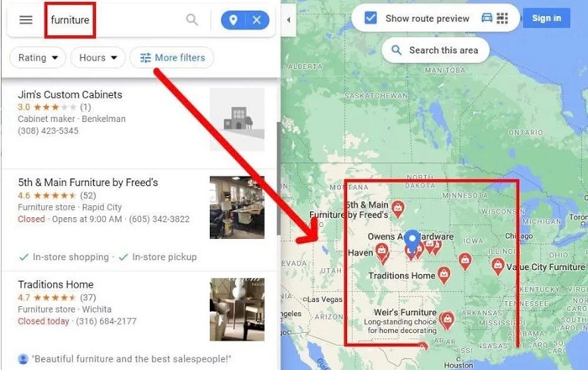The image size is (588, 370).
Task: Click the furniture search input field
Action: pyautogui.click(x=116, y=20)
